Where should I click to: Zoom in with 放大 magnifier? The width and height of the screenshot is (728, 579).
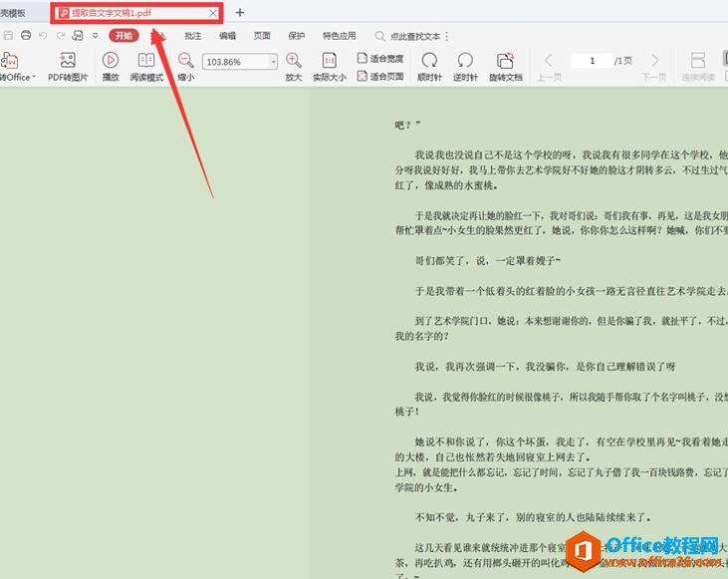(294, 67)
